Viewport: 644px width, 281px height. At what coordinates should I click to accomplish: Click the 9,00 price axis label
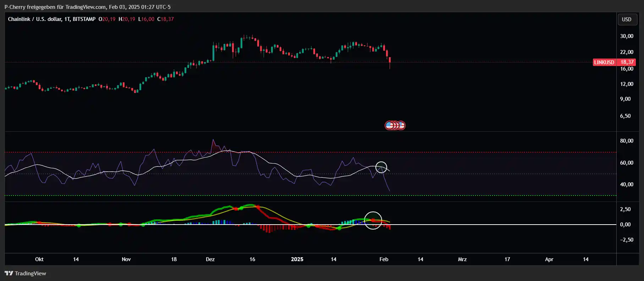point(626,99)
